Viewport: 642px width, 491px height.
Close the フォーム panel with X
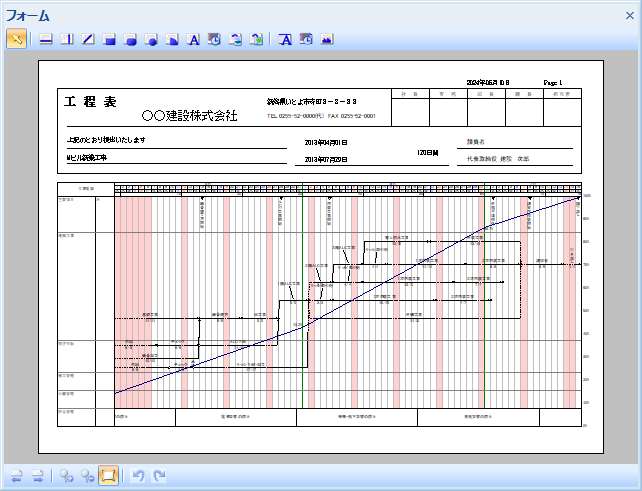[x=629, y=16]
